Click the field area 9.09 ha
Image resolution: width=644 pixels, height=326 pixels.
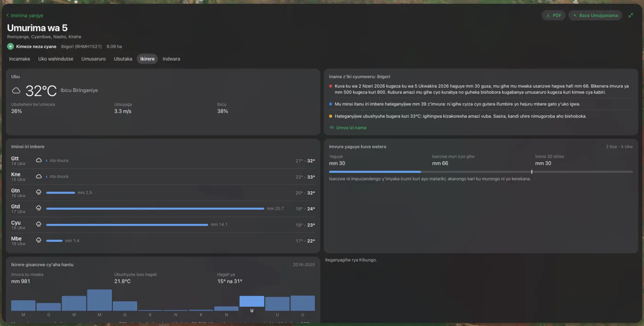coord(114,47)
